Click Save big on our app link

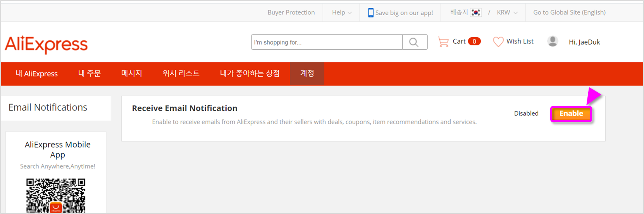click(404, 13)
